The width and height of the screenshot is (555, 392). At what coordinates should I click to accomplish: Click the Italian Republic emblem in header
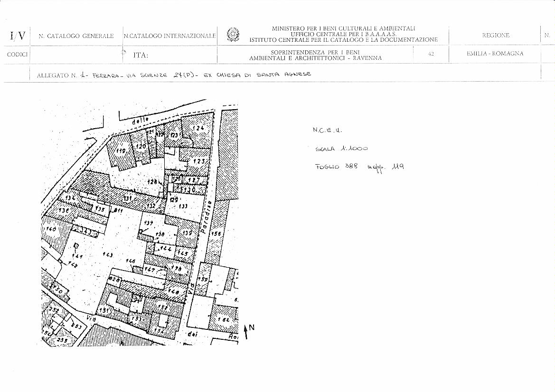pos(233,35)
